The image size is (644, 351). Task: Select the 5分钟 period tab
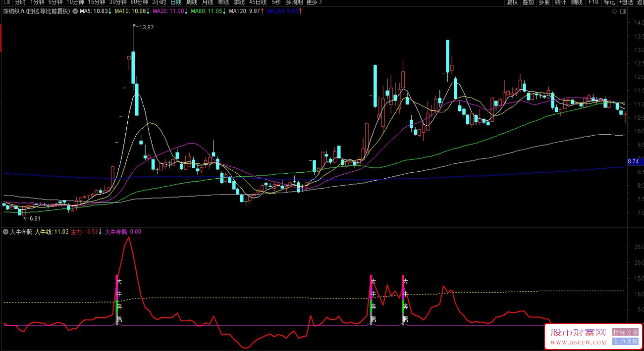55,2
